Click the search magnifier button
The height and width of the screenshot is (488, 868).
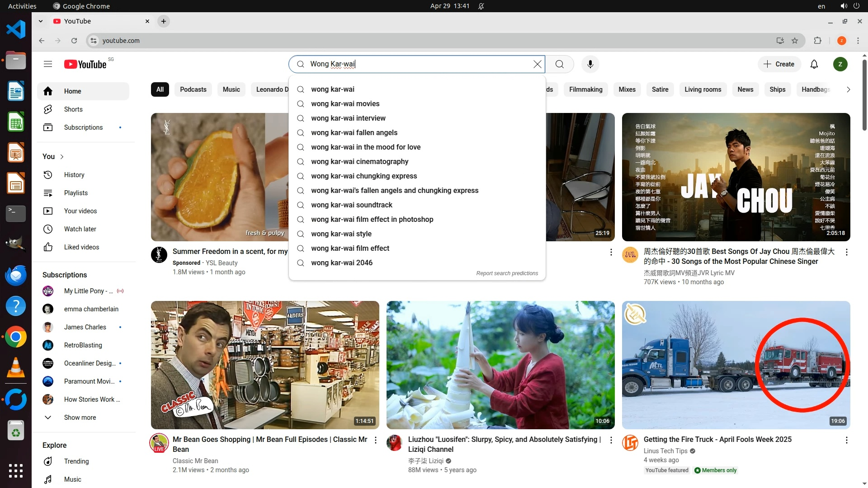click(x=559, y=64)
